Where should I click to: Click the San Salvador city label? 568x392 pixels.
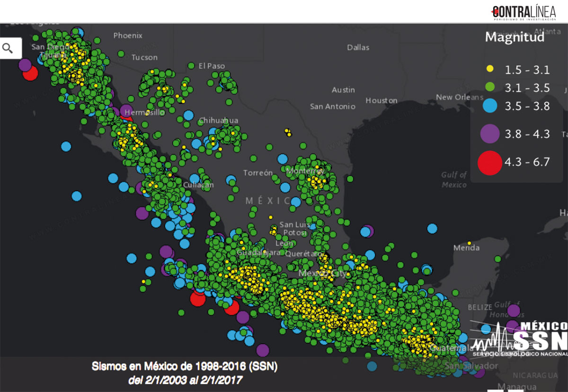471,366
